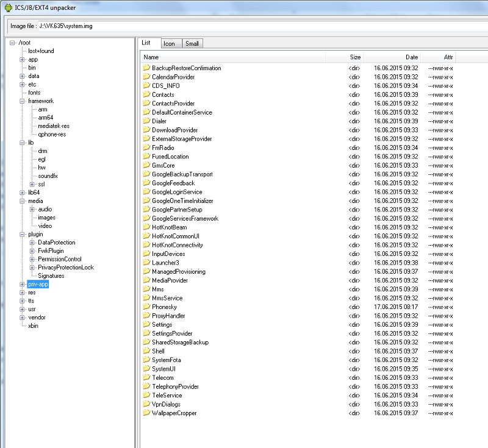This screenshot has height=448, width=488.
Task: Click the Phonesky folder icon
Action: [x=146, y=307]
